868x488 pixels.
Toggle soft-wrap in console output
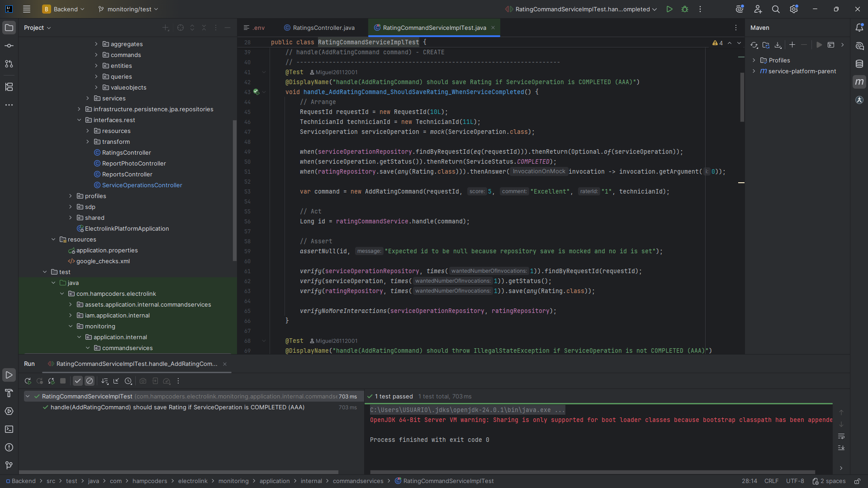(841, 436)
